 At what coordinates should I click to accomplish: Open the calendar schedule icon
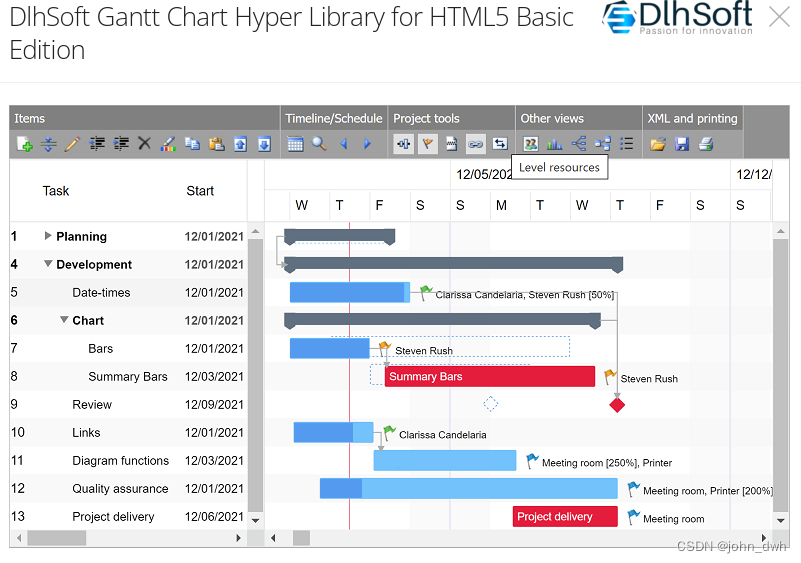[x=295, y=144]
